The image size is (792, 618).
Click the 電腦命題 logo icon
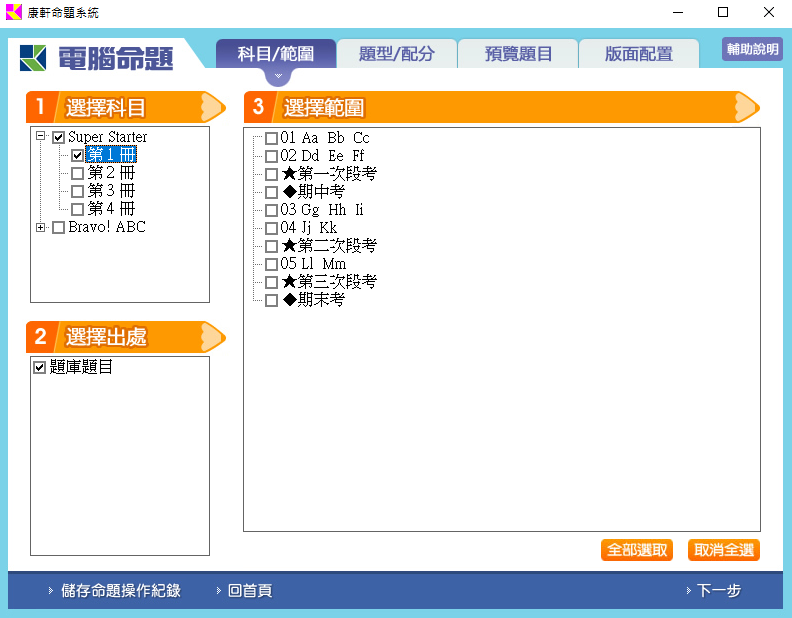coord(33,57)
